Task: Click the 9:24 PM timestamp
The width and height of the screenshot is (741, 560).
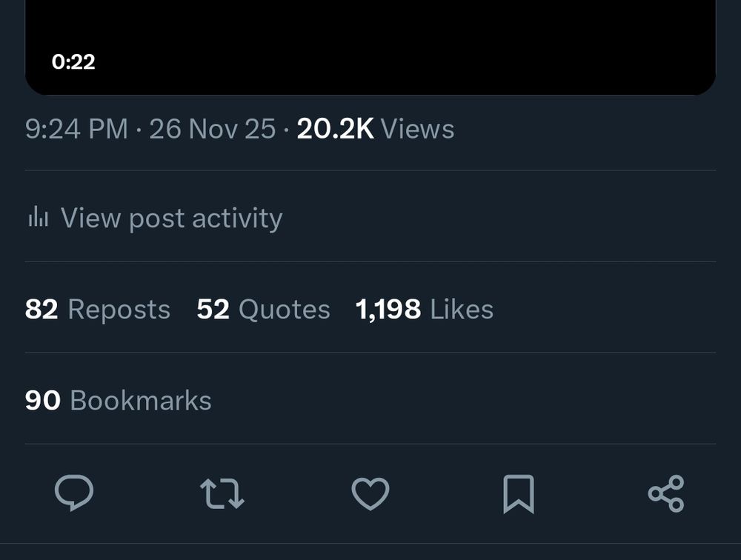Action: tap(76, 129)
